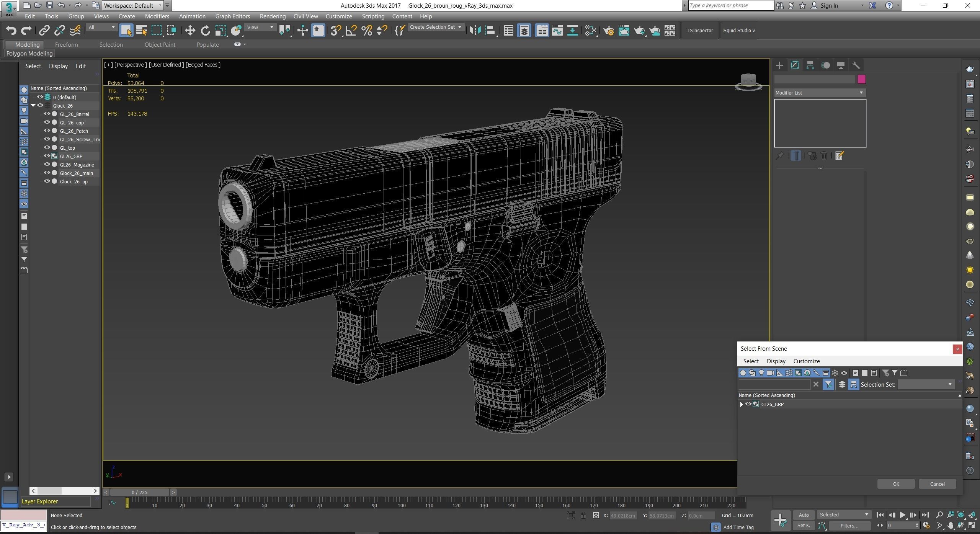The image size is (980, 534).
Task: Open the View reference coordinate dropdown
Action: (260, 27)
